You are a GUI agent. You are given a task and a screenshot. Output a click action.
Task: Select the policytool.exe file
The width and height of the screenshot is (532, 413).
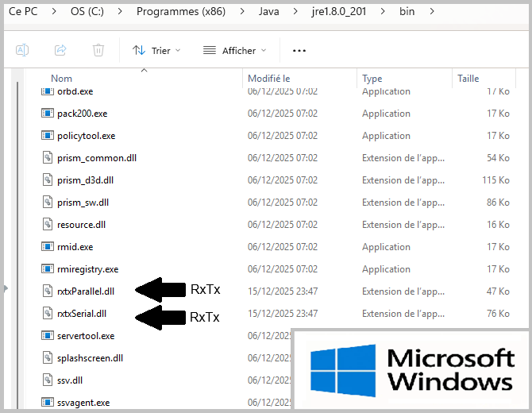click(x=86, y=136)
